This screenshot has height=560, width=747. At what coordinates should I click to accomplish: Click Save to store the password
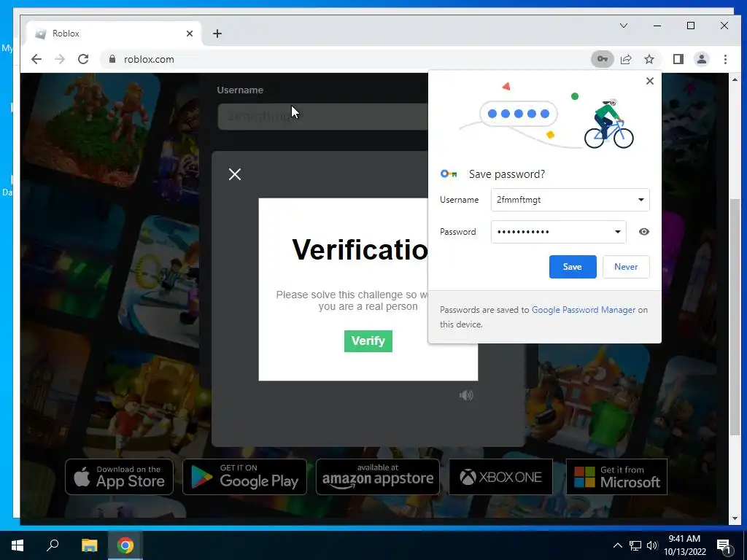tap(573, 267)
